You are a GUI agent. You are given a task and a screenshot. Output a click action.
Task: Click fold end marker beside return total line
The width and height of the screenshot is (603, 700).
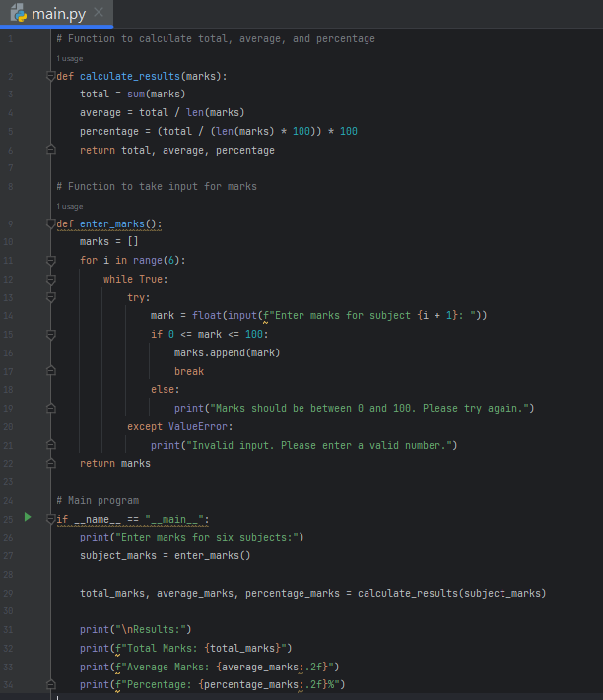tap(51, 150)
